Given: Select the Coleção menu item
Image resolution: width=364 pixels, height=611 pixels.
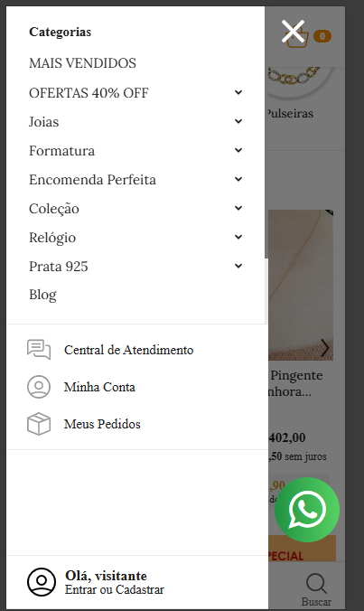Looking at the screenshot, I should 54,209.
